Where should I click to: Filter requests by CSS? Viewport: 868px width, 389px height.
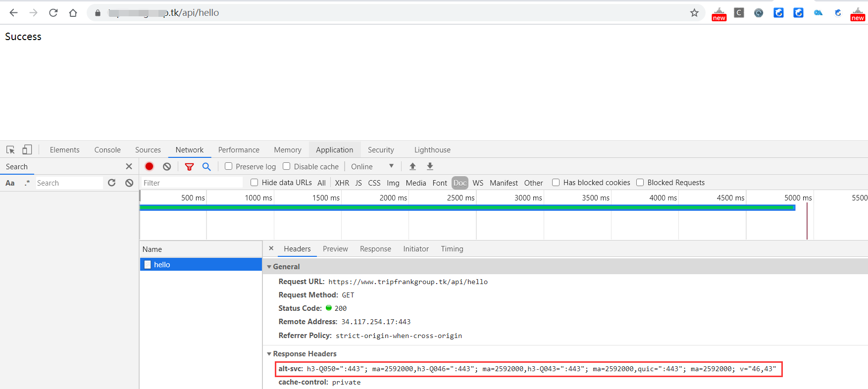[x=374, y=183]
